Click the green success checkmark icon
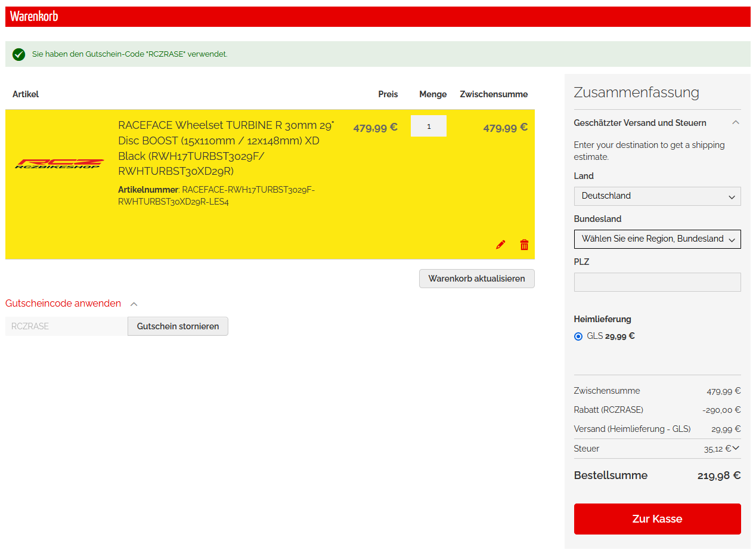The width and height of the screenshot is (756, 556). click(18, 54)
